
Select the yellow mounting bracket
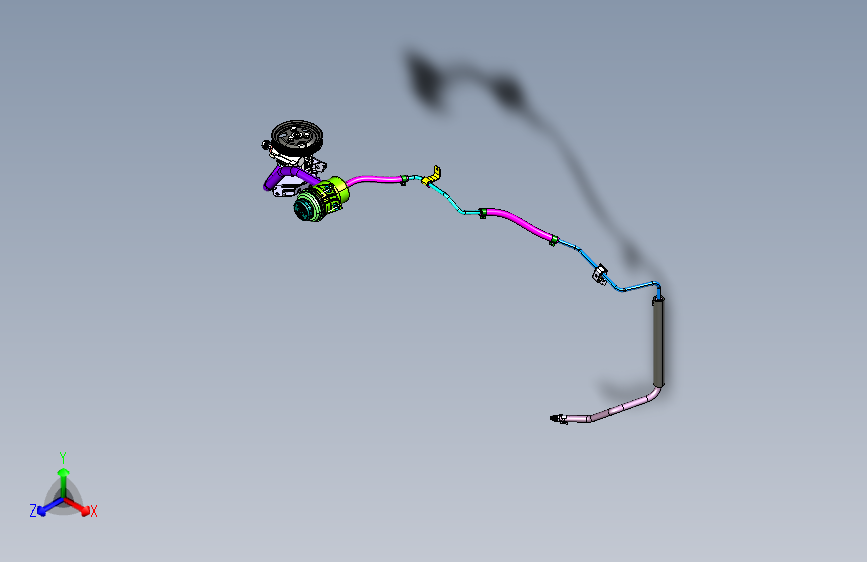click(x=432, y=175)
